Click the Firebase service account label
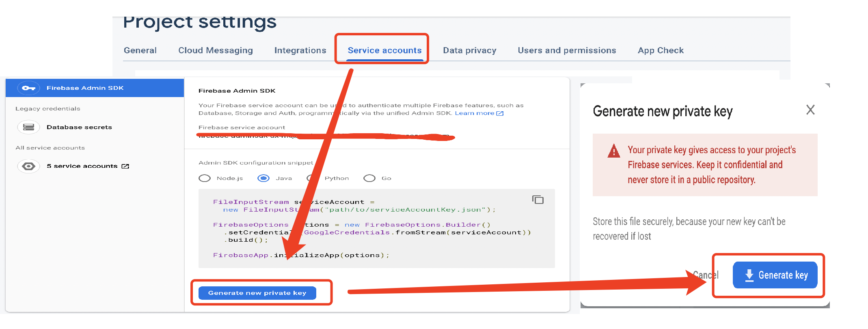The image size is (868, 329). click(x=242, y=128)
